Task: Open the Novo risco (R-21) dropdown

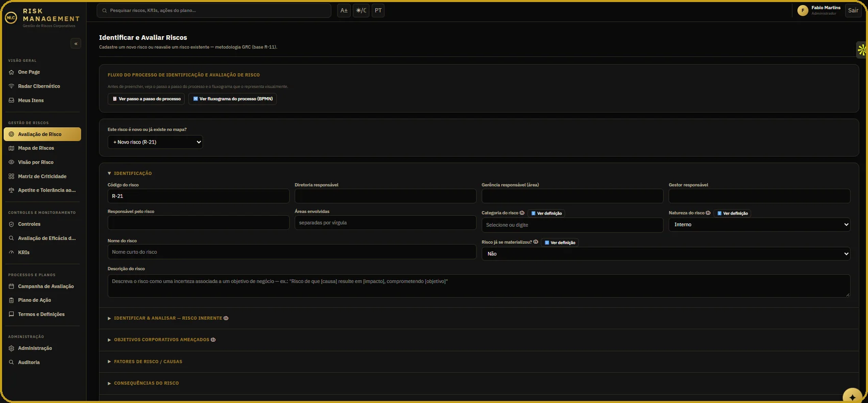Action: coord(155,142)
